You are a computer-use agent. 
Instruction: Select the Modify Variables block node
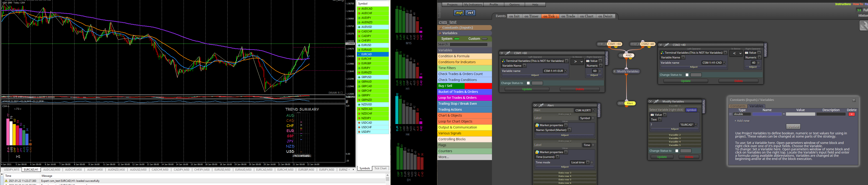628,72
